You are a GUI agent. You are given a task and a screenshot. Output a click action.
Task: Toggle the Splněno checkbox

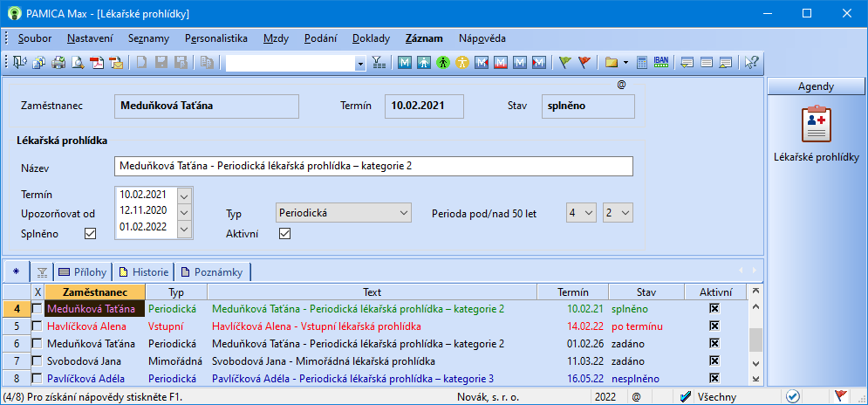click(90, 234)
